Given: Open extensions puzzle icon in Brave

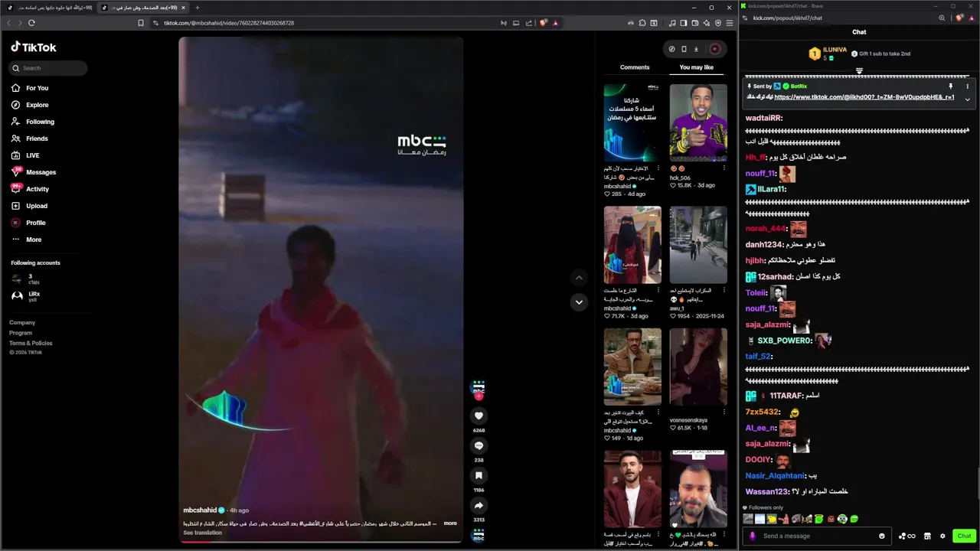Looking at the screenshot, I should click(642, 23).
